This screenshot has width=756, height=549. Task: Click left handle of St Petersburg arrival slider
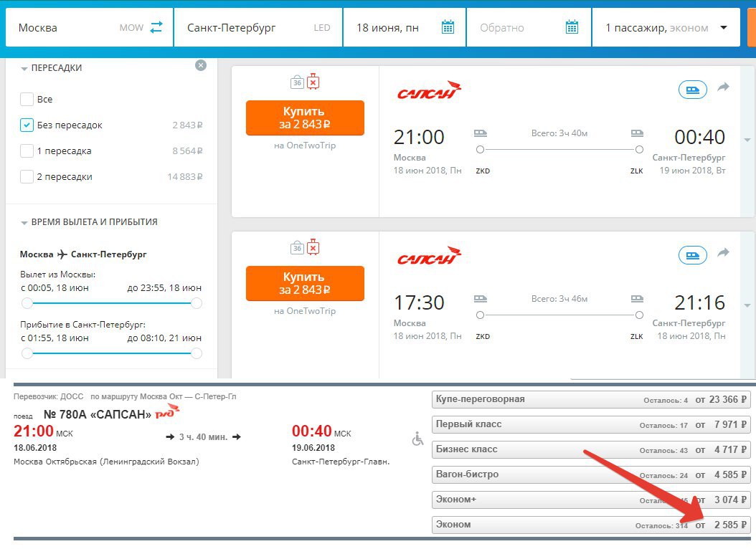tap(27, 353)
